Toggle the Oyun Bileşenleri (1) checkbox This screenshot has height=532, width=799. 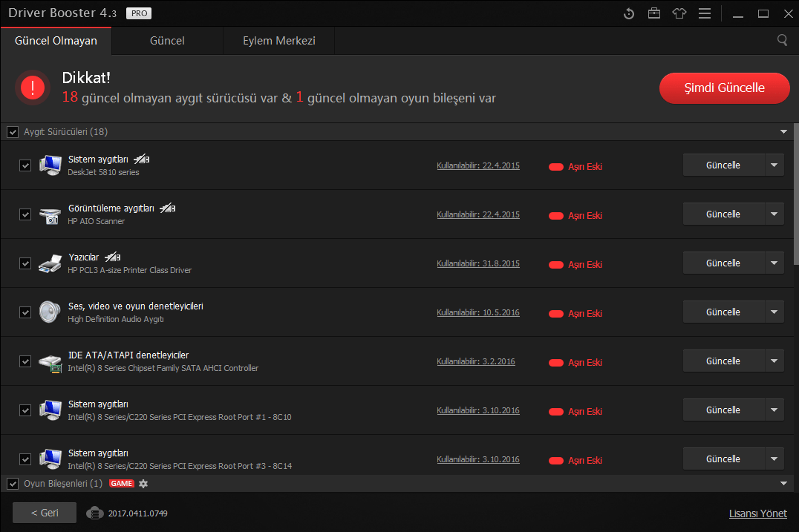(13, 484)
